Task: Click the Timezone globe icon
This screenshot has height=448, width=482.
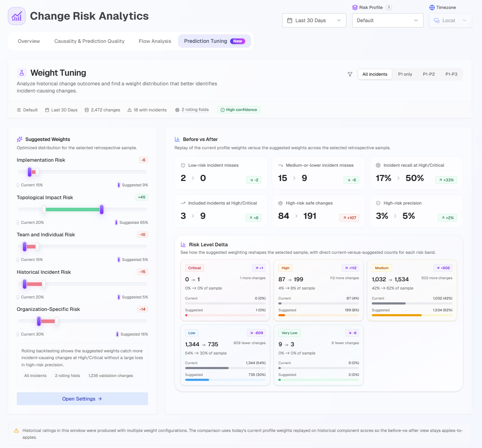Action: click(432, 7)
